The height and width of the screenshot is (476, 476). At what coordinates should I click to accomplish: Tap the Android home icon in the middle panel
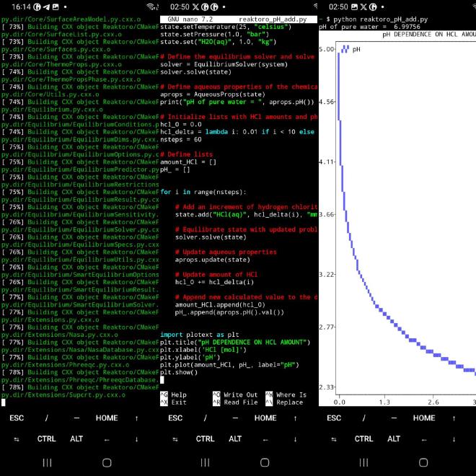tap(265, 462)
